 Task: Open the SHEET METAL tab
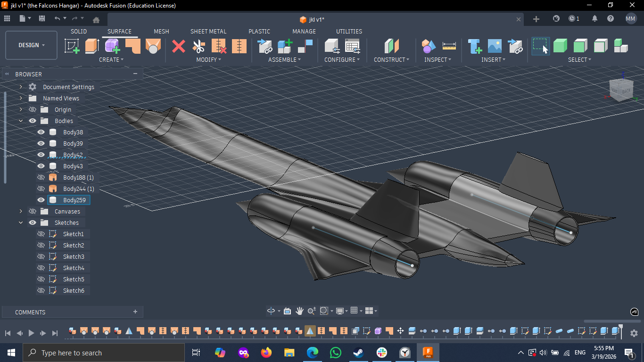208,31
